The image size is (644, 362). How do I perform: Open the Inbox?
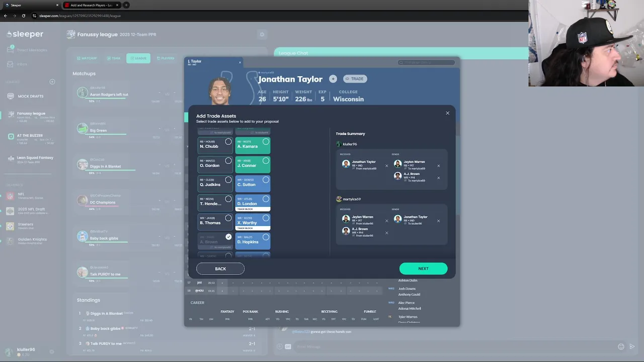tap(18, 64)
